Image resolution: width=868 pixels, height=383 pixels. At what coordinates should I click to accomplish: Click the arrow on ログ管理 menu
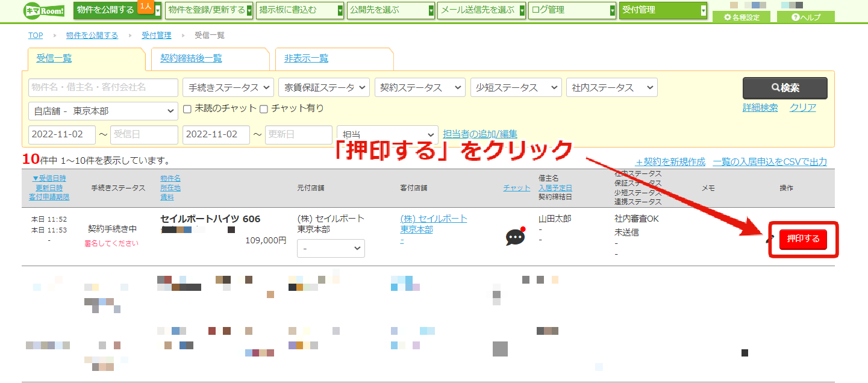click(x=613, y=10)
